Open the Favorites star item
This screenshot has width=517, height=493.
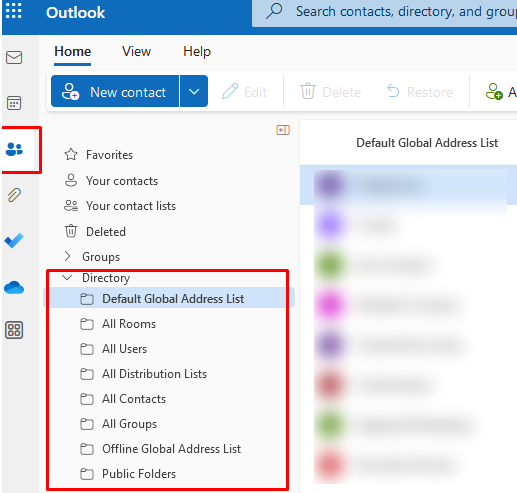pyautogui.click(x=99, y=155)
